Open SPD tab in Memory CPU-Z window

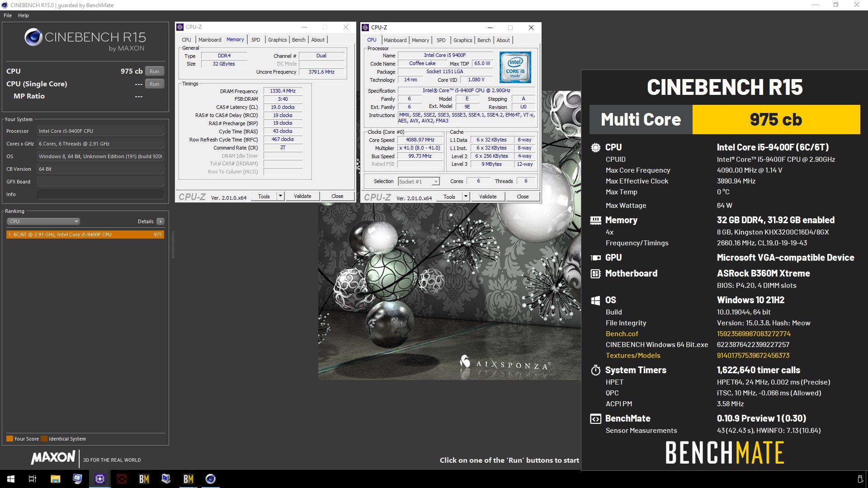pos(256,40)
